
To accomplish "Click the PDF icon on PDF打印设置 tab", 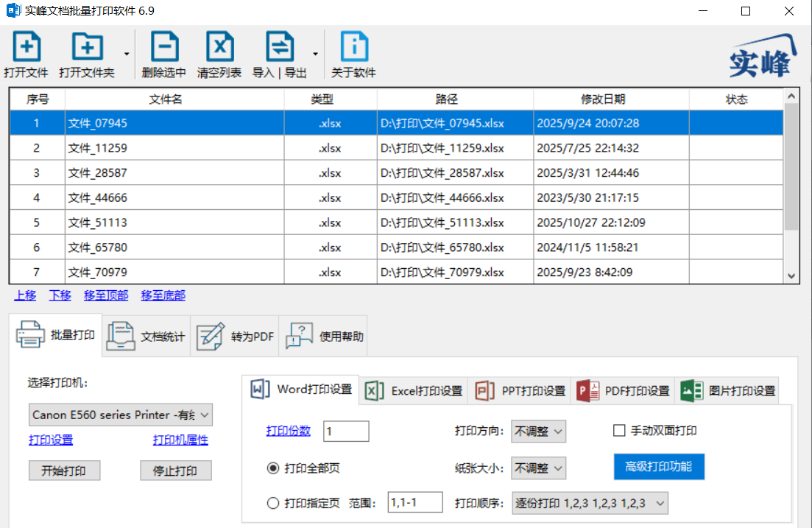I will (587, 391).
